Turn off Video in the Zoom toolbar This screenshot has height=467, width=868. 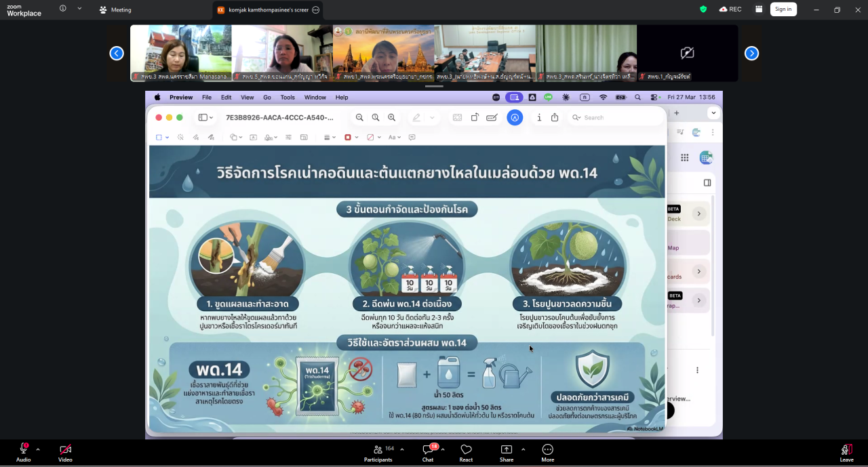click(x=64, y=453)
